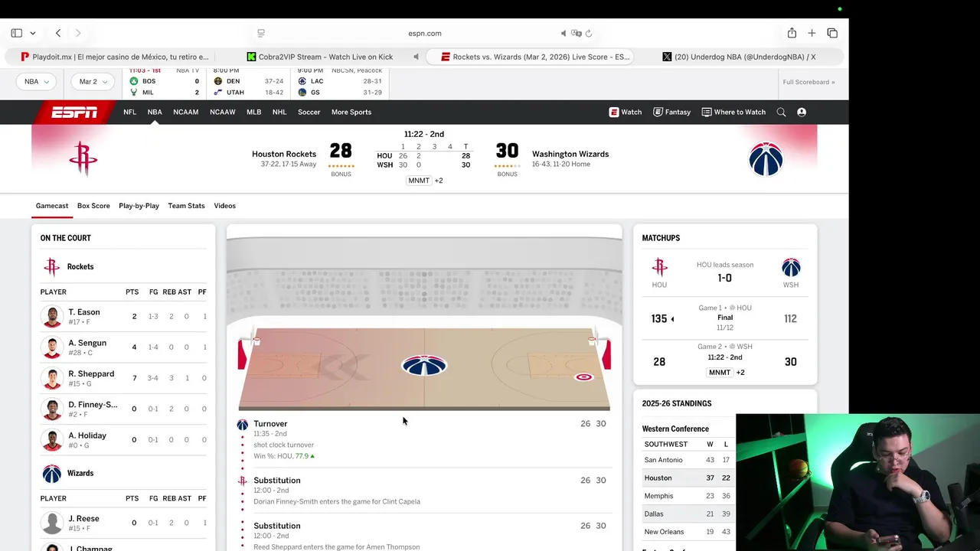The height and width of the screenshot is (551, 980).
Task: Click D. Finney-S... player headshot
Action: click(52, 409)
